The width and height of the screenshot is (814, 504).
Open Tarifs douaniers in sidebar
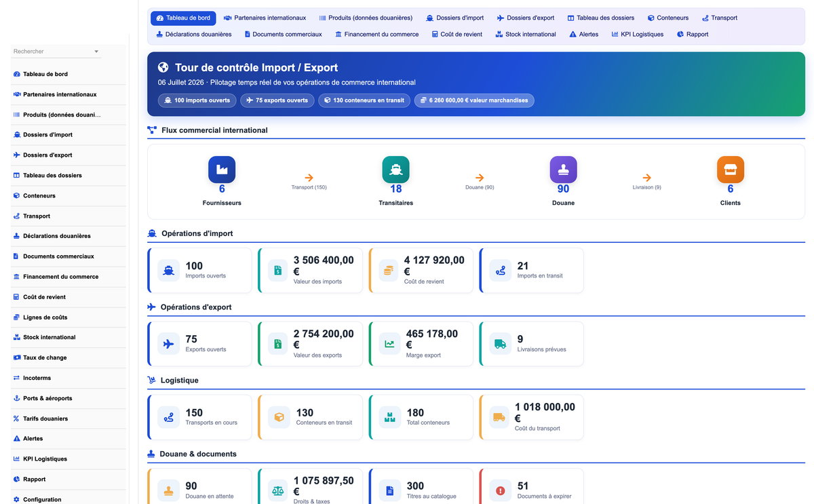[69, 419]
